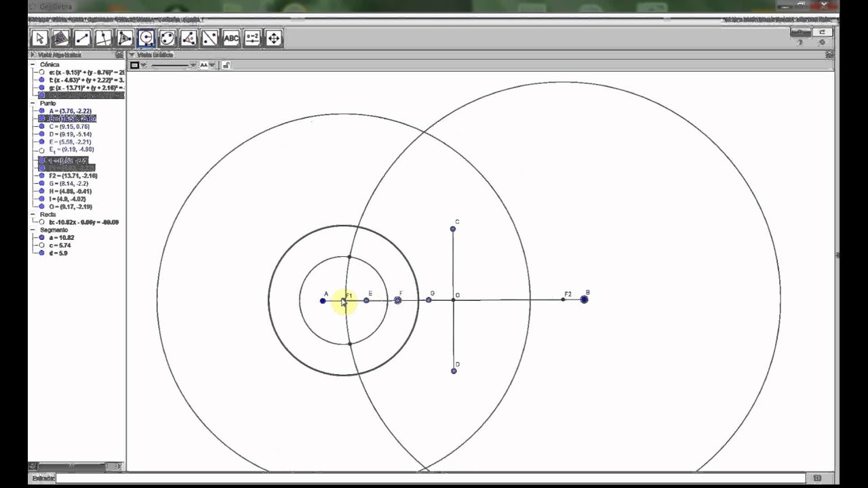This screenshot has width=868, height=488.
Task: Select point O = (9.17, -2.19) row
Action: coord(71,207)
